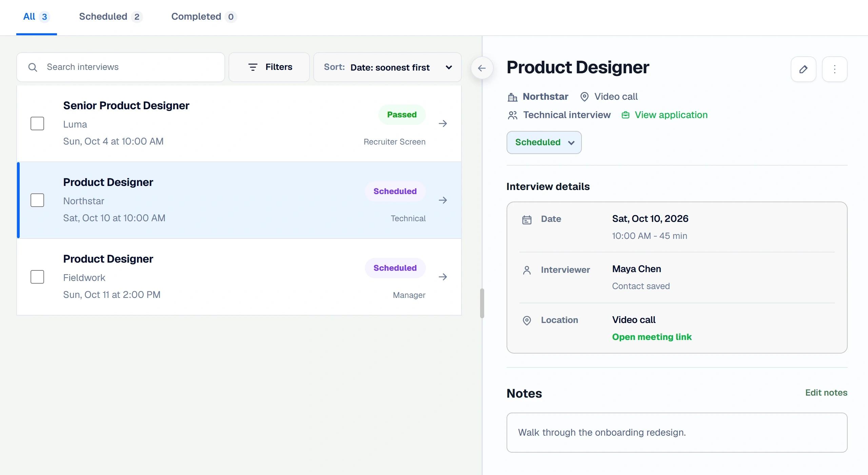This screenshot has width=868, height=475.
Task: Click Scheduled badge on Fieldwork row
Action: tap(395, 268)
